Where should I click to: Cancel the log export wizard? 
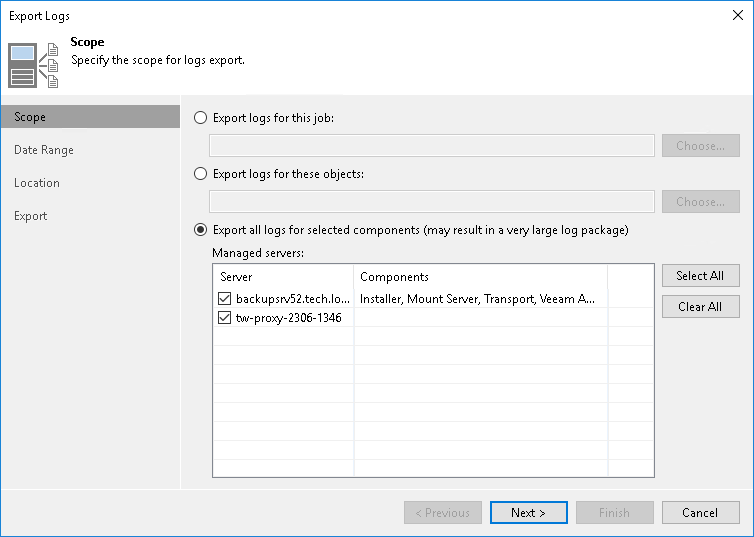tap(700, 513)
